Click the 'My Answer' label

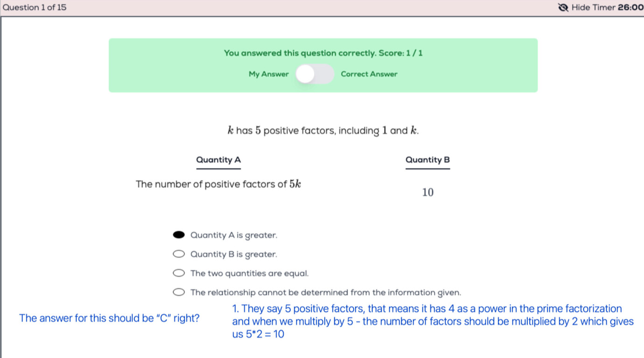[269, 74]
